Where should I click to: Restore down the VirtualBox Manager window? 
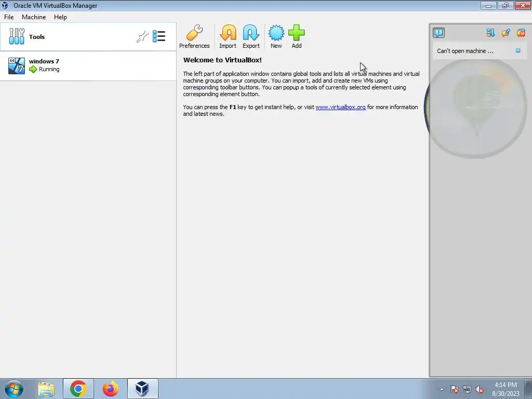506,5
